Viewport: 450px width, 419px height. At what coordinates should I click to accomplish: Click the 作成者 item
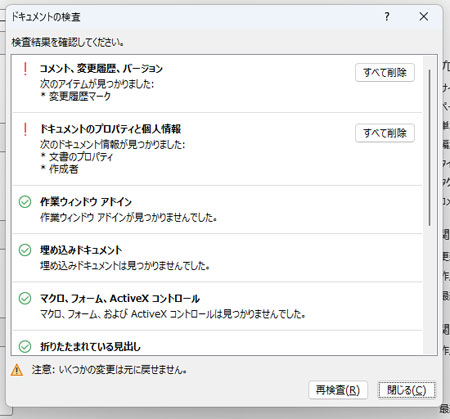(64, 169)
